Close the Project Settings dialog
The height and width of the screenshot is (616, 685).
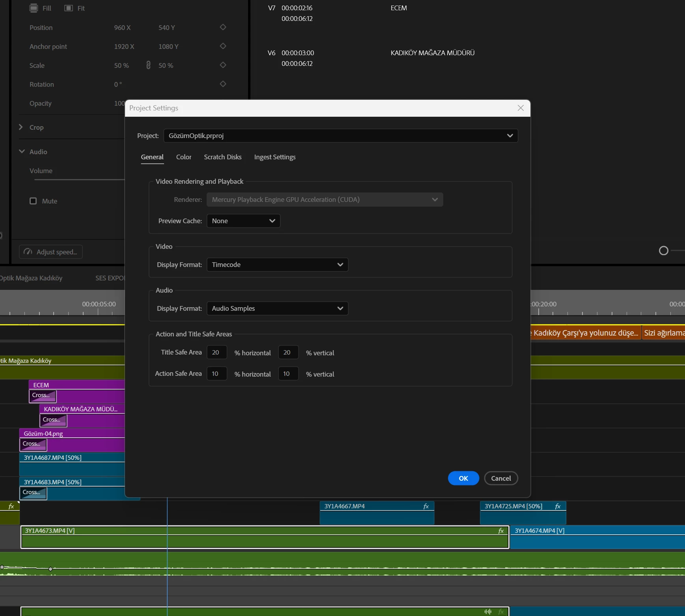(521, 108)
